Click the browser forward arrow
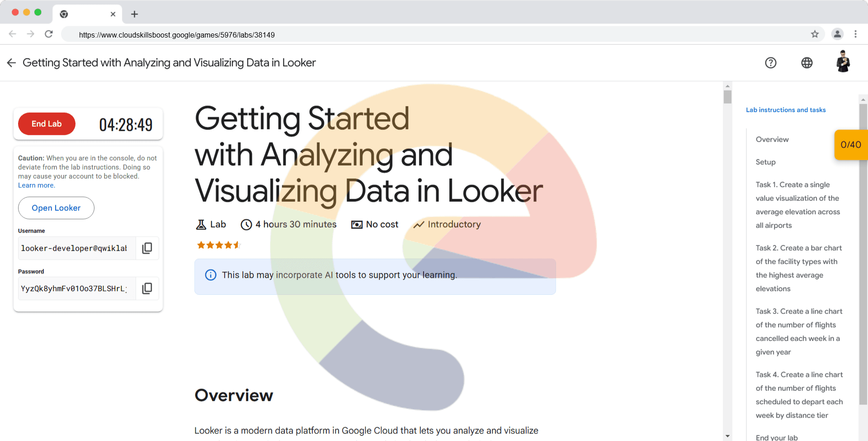The image size is (868, 441). [30, 34]
